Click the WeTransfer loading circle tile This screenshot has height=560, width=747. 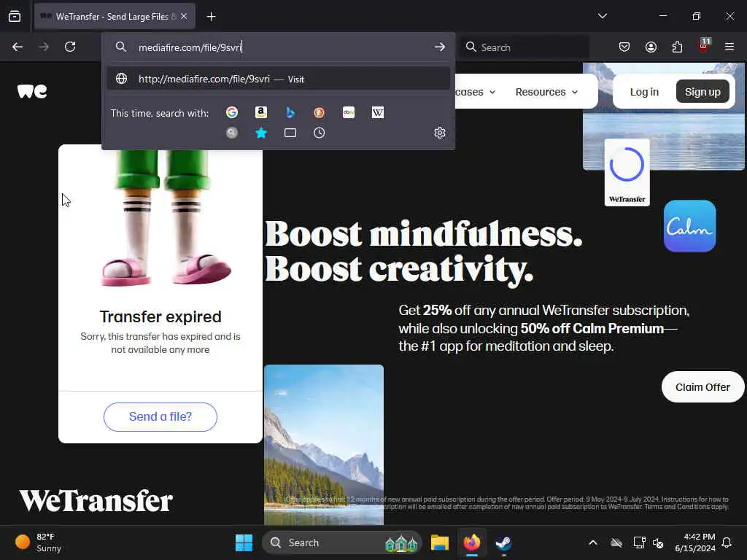click(627, 172)
